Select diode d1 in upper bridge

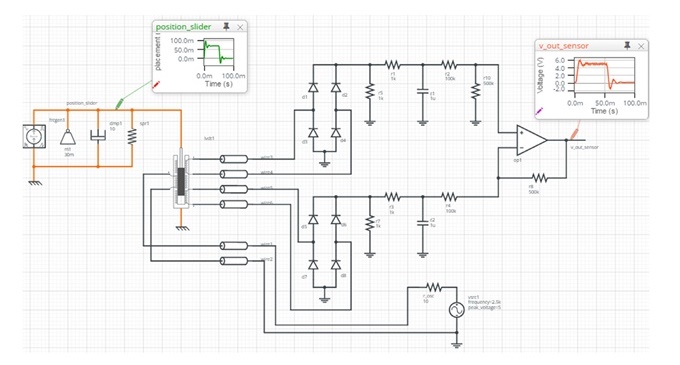313,87
